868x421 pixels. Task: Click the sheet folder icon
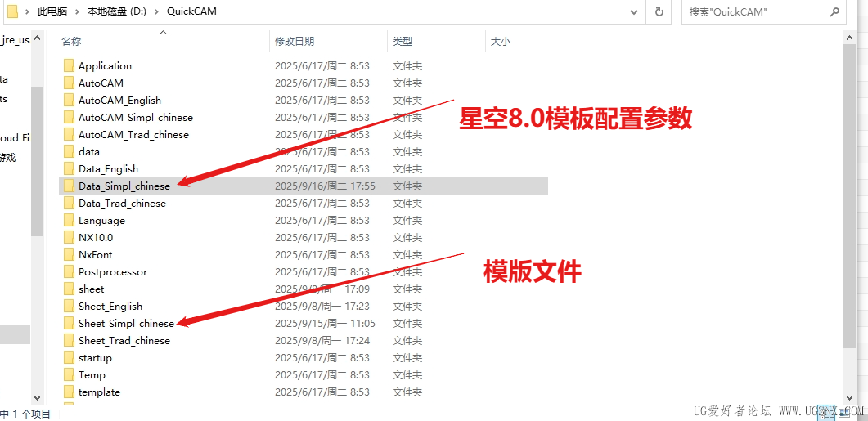click(69, 289)
